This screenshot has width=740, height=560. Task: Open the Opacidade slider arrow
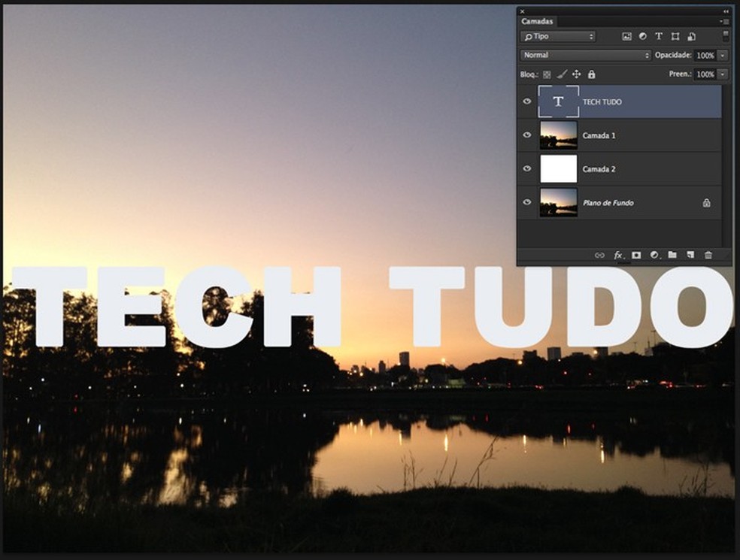click(x=723, y=56)
